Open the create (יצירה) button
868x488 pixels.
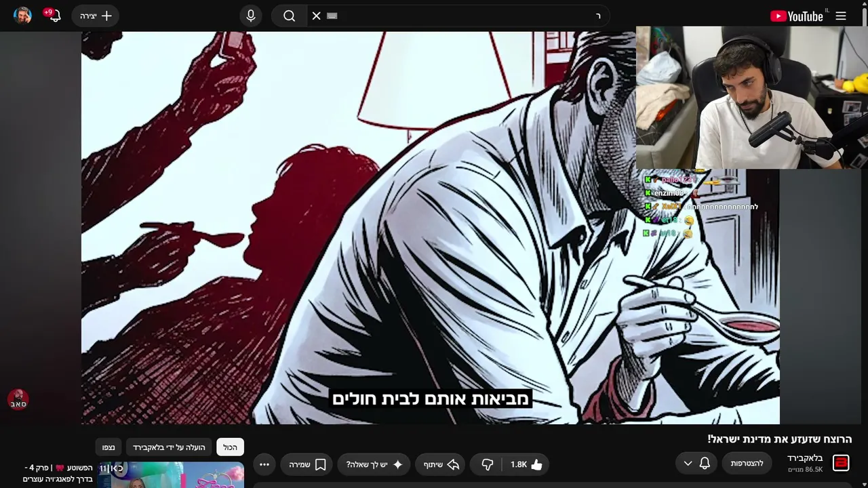click(x=96, y=16)
